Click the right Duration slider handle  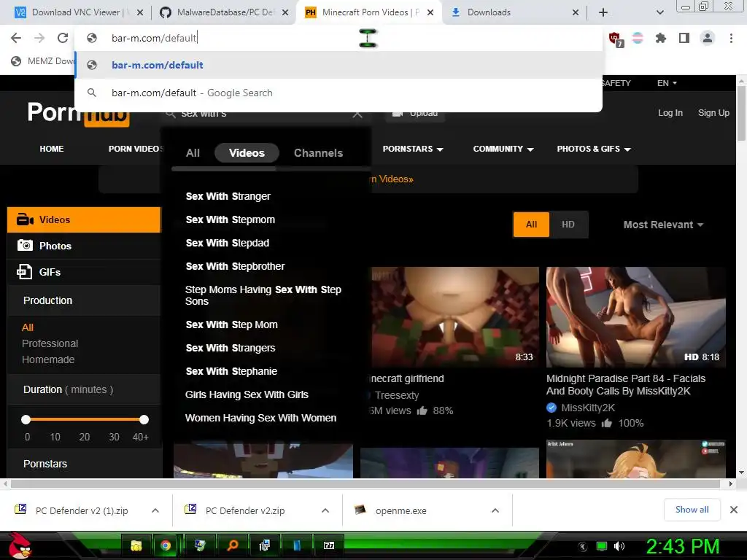tap(144, 419)
